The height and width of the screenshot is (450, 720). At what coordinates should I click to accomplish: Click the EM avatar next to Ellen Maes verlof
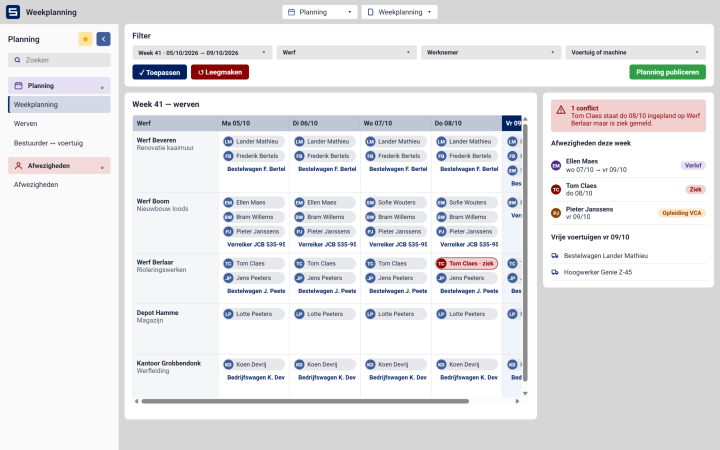point(556,165)
